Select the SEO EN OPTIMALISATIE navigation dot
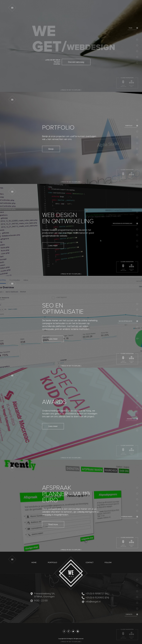 (x=137, y=321)
